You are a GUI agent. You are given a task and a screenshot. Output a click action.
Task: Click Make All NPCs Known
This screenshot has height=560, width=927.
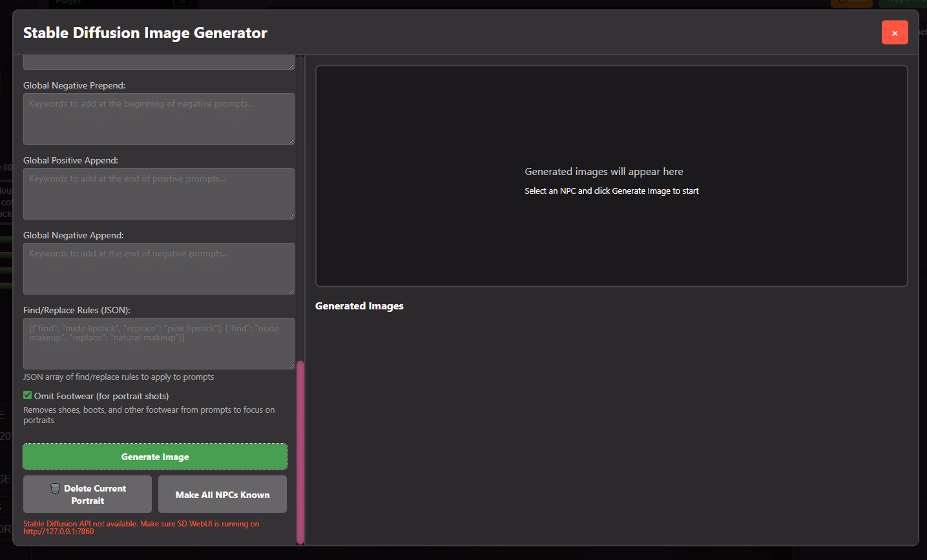[x=222, y=495]
